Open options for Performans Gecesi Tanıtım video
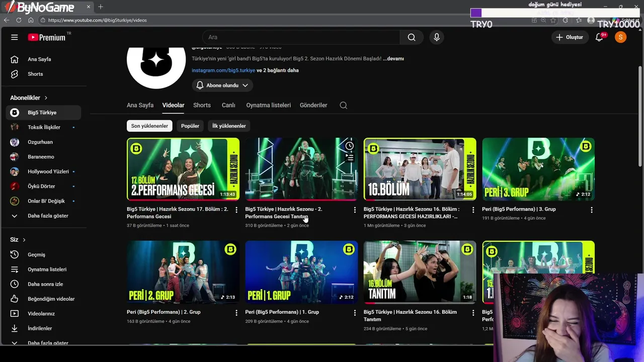Screen dimensions: 644x362 [355, 210]
